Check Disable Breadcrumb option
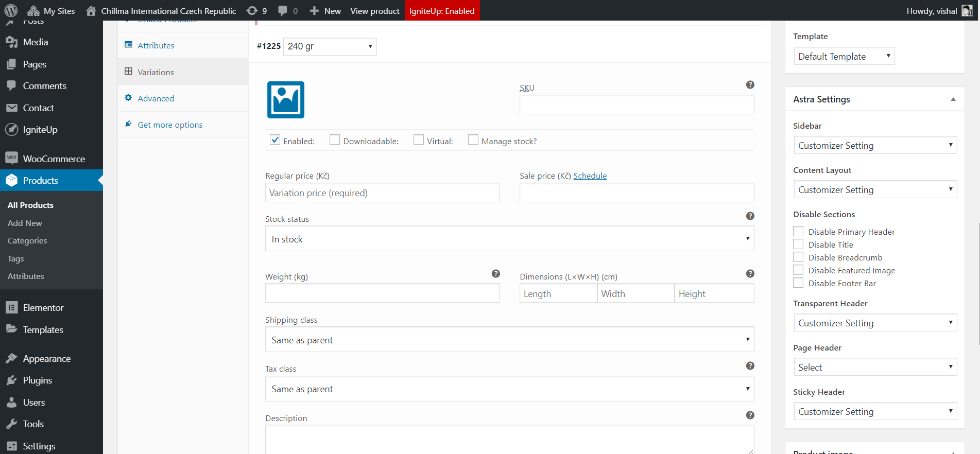 (x=798, y=257)
